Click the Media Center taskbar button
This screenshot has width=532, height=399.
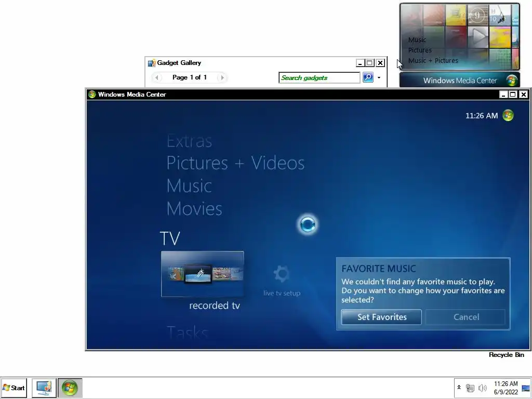pyautogui.click(x=70, y=388)
